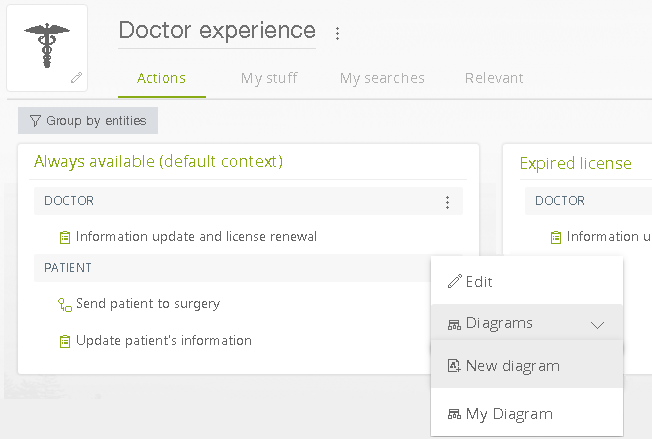Open the three-dot menu in DOCTOR row
652x439 pixels.
(447, 202)
